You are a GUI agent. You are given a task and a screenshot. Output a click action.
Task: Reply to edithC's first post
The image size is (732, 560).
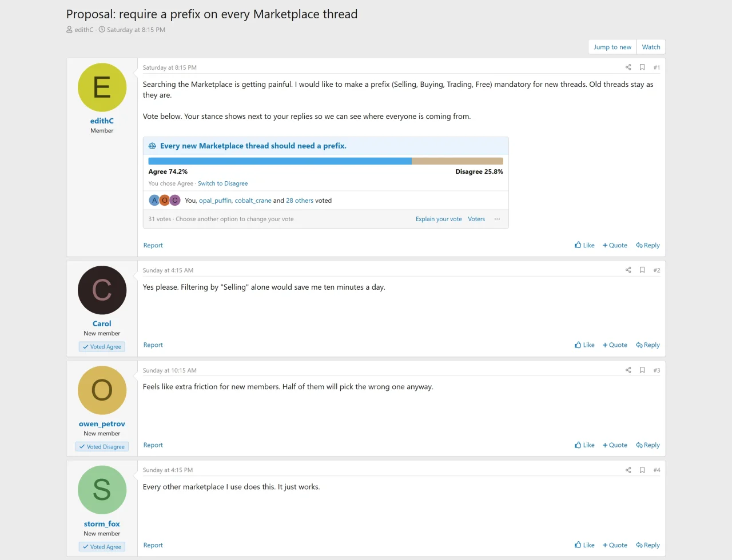[x=648, y=245]
